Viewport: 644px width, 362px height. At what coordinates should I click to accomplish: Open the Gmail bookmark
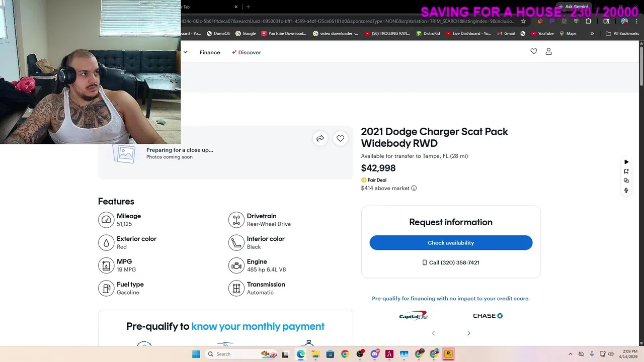coord(506,34)
